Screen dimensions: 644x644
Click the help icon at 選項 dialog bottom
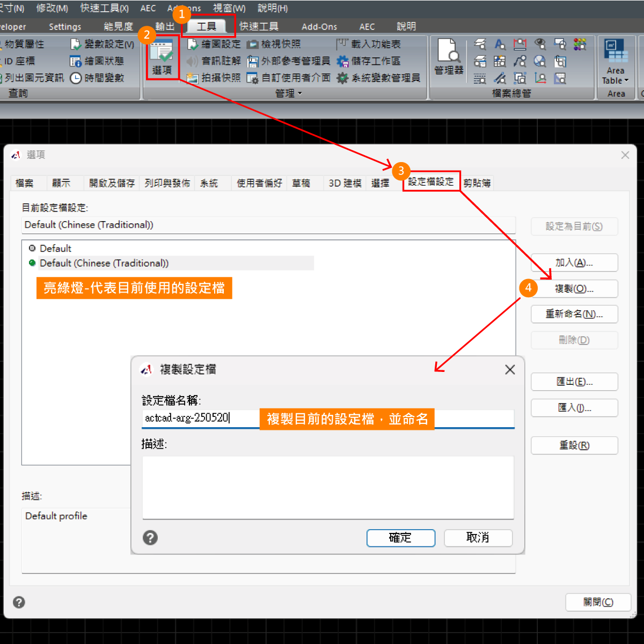[x=19, y=602]
